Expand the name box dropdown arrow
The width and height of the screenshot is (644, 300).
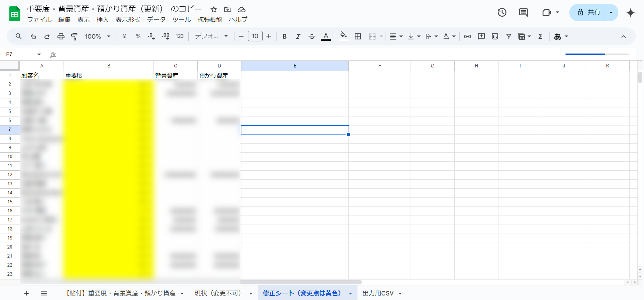tap(39, 54)
